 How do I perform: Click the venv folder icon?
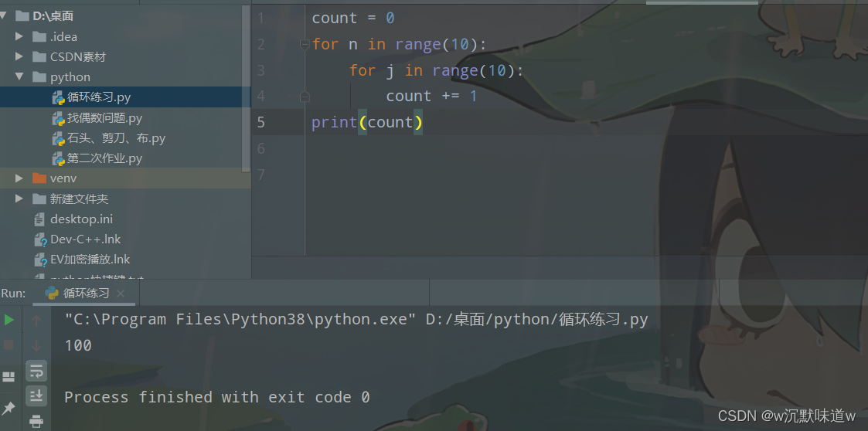click(39, 178)
